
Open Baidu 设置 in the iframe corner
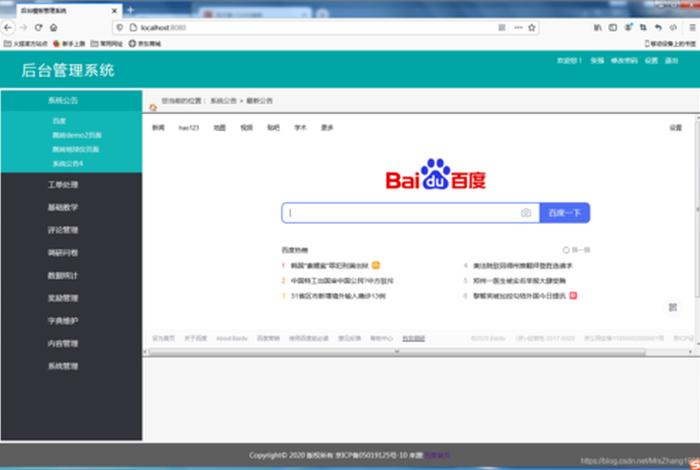pos(675,128)
